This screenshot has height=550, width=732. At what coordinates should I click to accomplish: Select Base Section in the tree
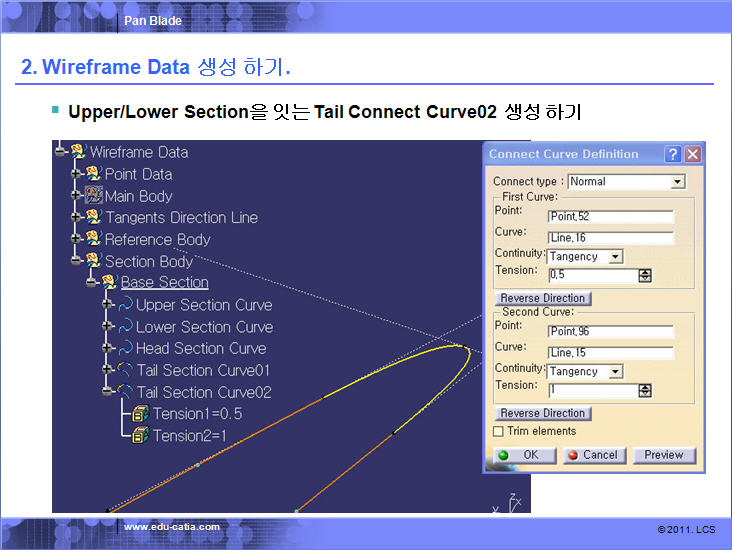[x=164, y=283]
